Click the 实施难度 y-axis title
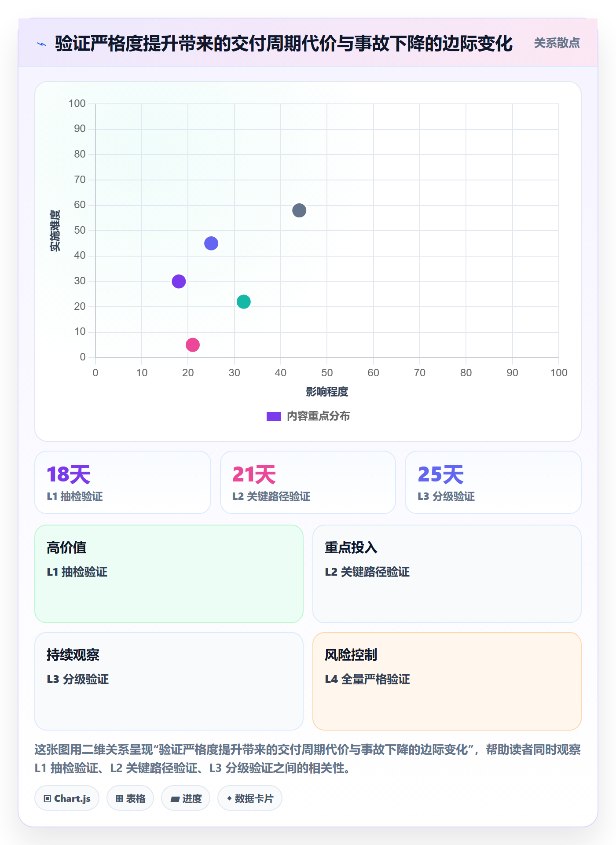The image size is (616, 845). [55, 231]
